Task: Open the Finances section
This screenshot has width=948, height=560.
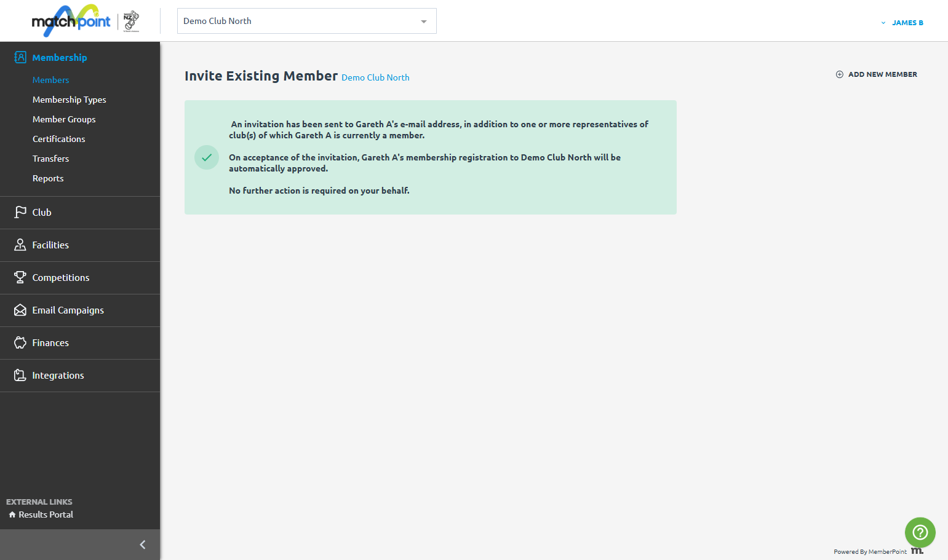Action: click(80, 343)
